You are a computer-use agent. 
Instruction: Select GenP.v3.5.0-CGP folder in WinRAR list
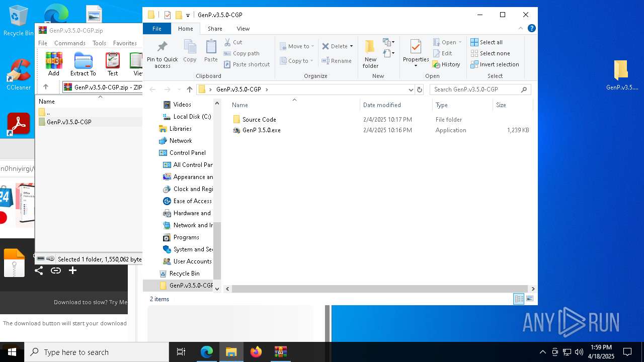click(69, 122)
